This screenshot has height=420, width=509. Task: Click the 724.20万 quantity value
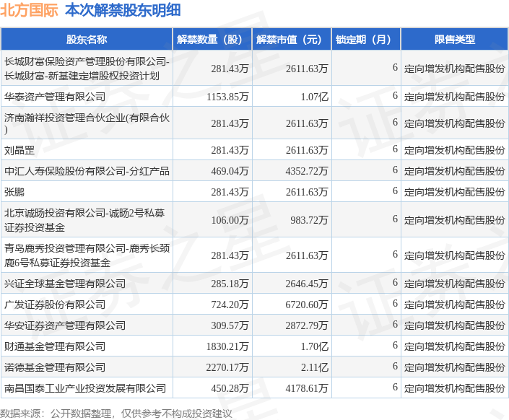230,305
